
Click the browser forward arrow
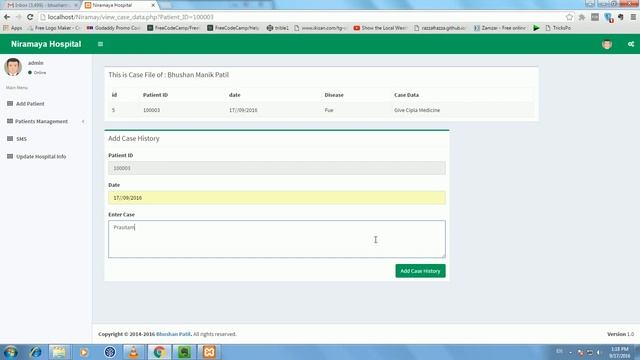tap(18, 17)
